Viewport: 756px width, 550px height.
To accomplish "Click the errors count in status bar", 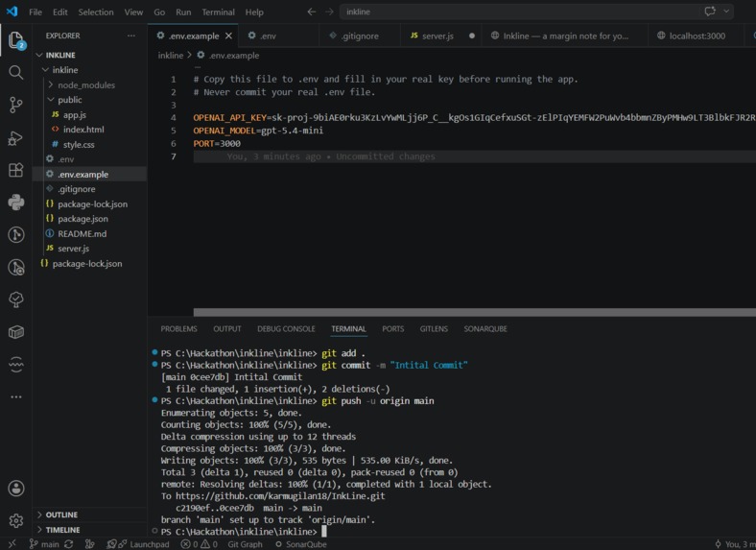I will point(190,544).
